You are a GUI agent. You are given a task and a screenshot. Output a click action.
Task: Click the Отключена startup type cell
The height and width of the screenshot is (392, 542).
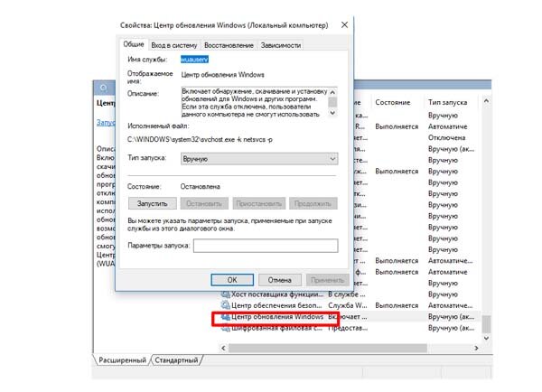click(x=446, y=137)
